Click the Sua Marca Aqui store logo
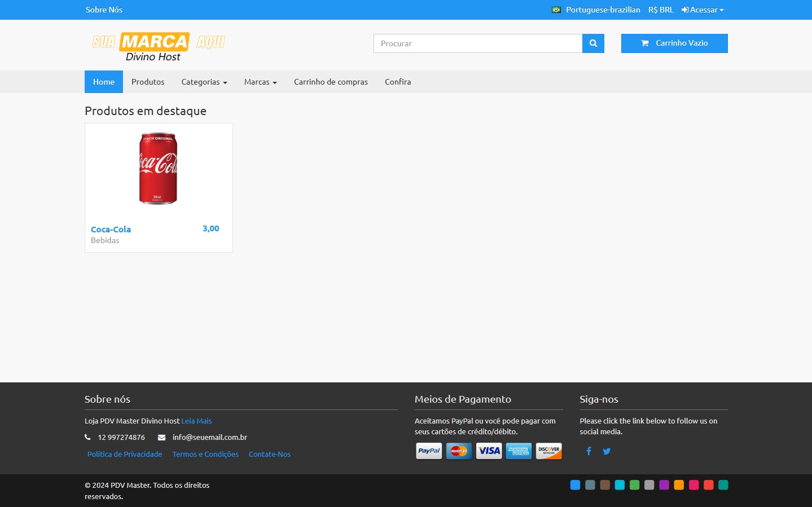812x507 pixels. pos(158,47)
